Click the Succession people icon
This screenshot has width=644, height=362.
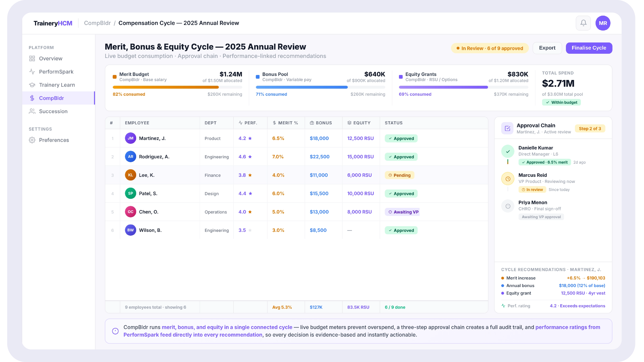(x=32, y=111)
